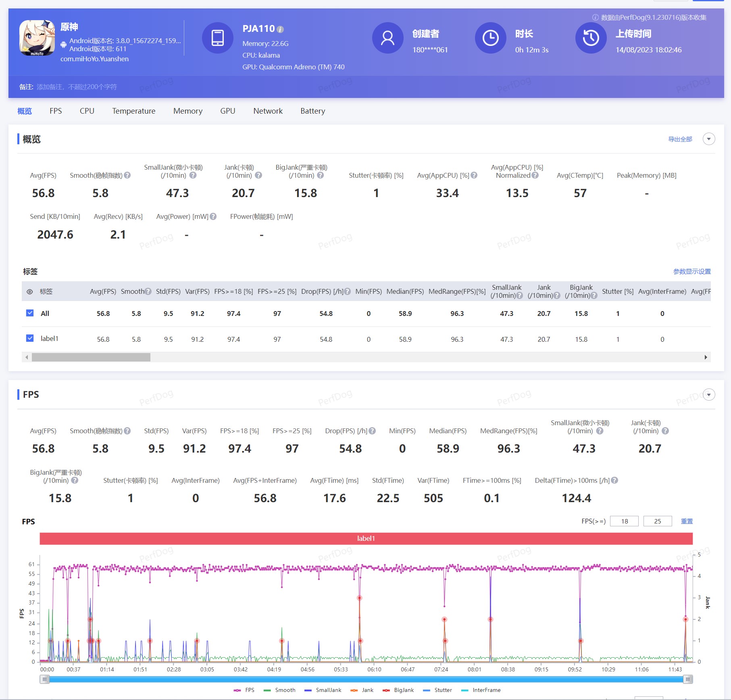Open help for FPS section Smooth index
This screenshot has width=731, height=700.
click(x=127, y=431)
